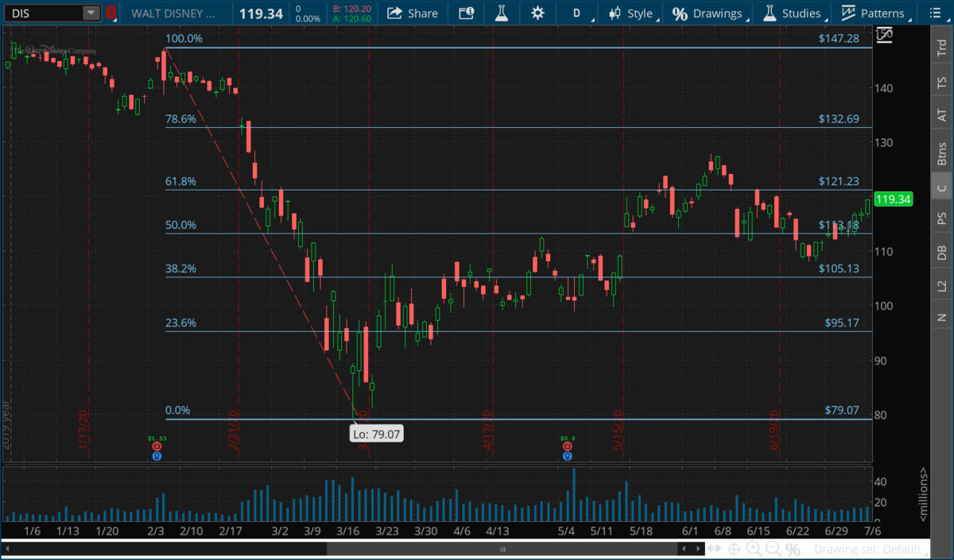
Task: Click the percent icon in bottom bar
Action: tap(793, 549)
